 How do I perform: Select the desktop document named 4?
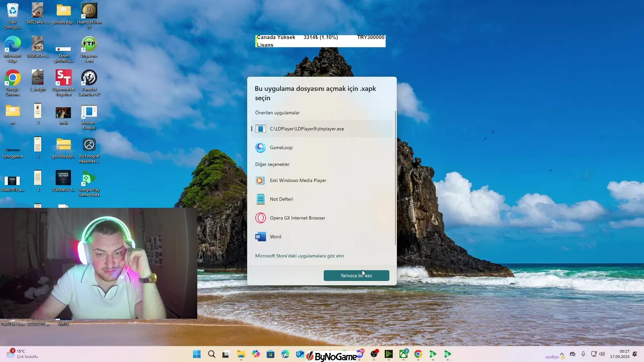click(x=38, y=181)
